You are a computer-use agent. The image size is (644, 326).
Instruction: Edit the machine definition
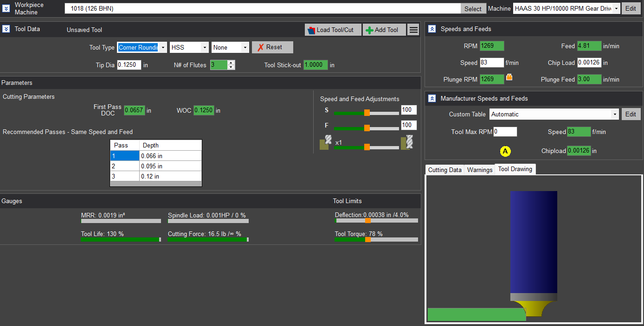coord(631,9)
